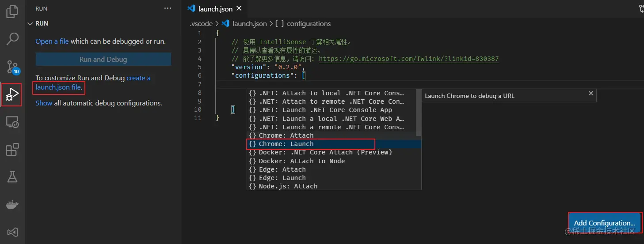This screenshot has width=644, height=244.
Task: Close the 'Launch Chrome to debug a URL' details
Action: 591,94
